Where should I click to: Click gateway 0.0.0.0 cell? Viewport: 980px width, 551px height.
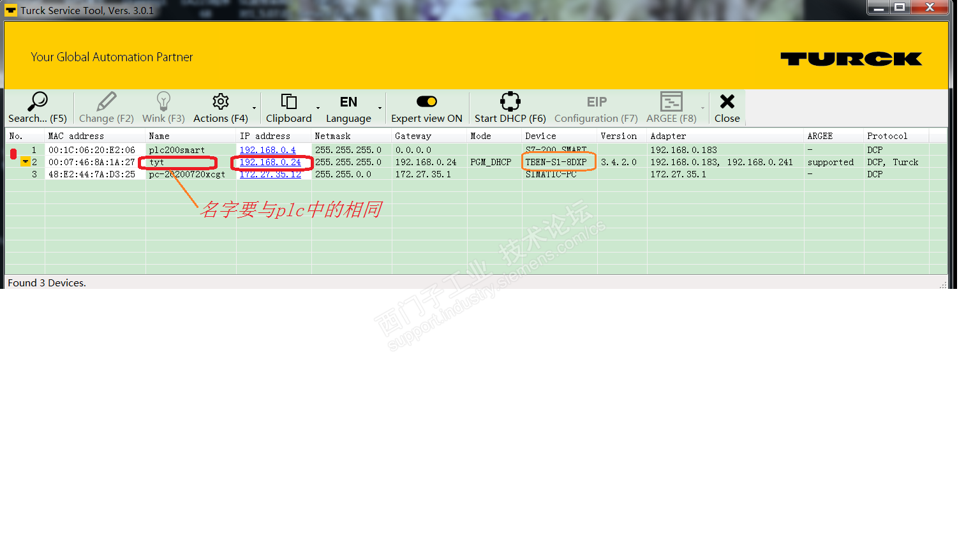coord(413,150)
